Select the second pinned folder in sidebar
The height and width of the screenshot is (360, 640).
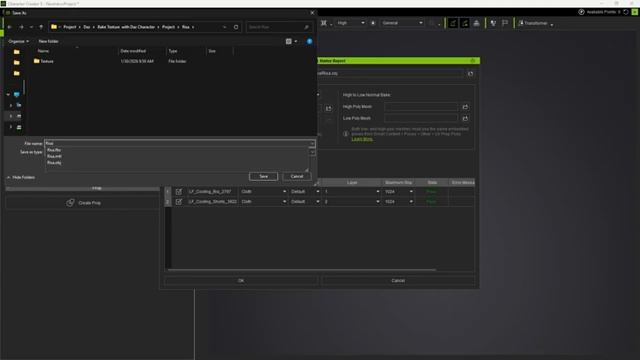(x=17, y=62)
